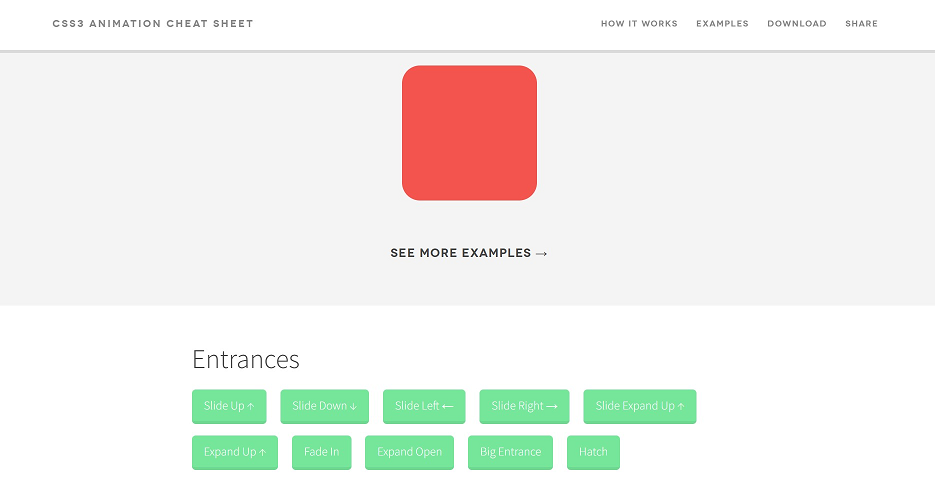Open the How It Works menu item

tap(639, 24)
